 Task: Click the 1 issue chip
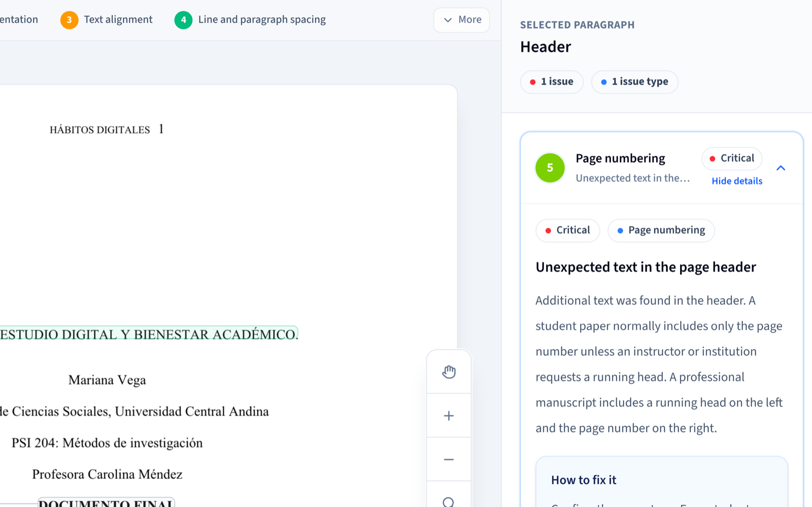pos(552,82)
